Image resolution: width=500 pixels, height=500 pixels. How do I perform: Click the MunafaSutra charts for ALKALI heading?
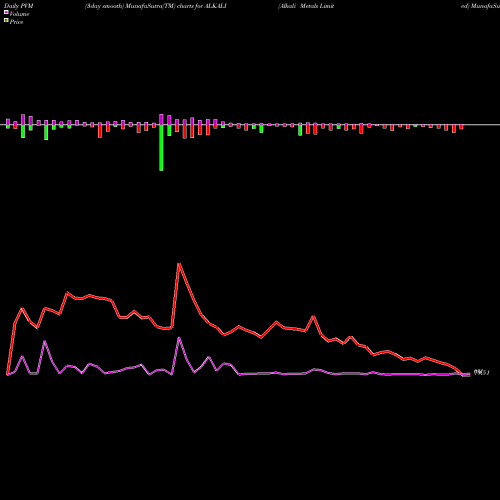(x=156, y=6)
